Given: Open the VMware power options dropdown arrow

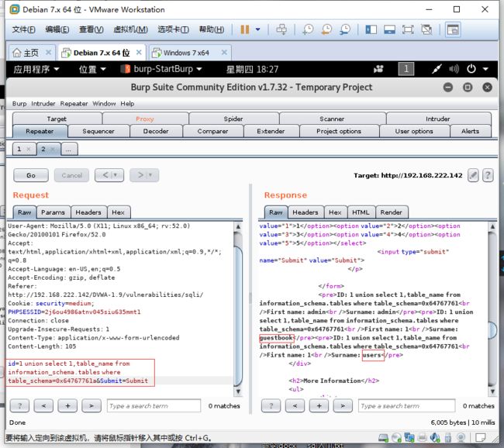Looking at the screenshot, I should [257, 29].
